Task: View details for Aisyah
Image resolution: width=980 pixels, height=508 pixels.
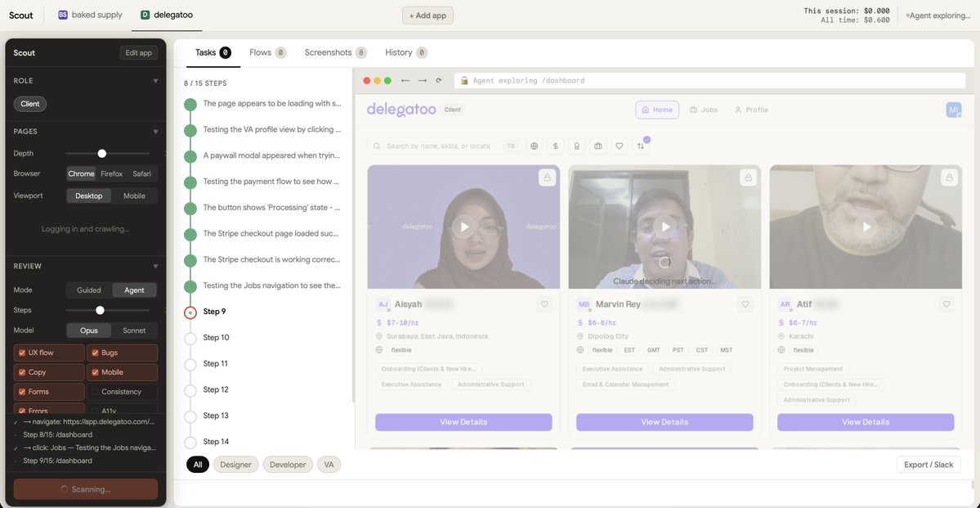Action: 463,422
